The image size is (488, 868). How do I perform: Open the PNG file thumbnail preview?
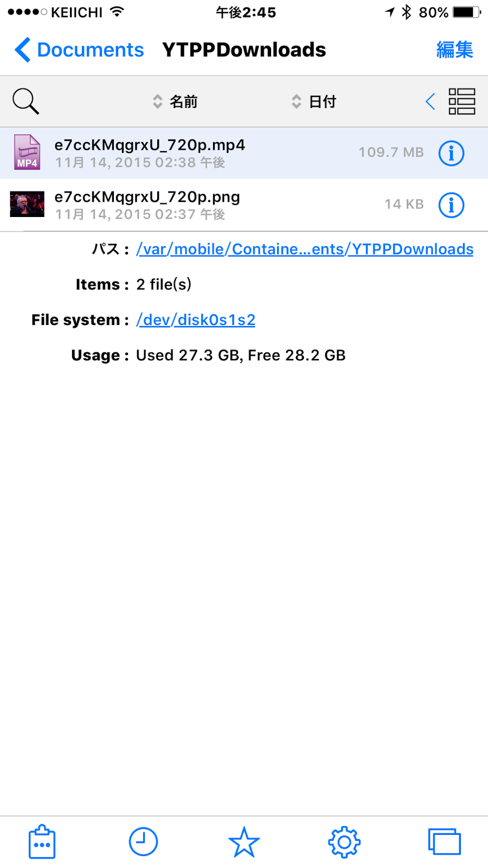tap(27, 205)
